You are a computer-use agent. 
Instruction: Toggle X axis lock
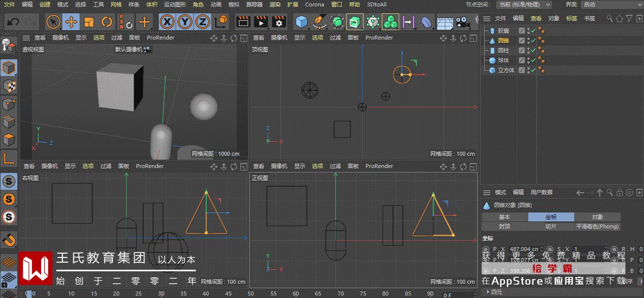(x=168, y=22)
